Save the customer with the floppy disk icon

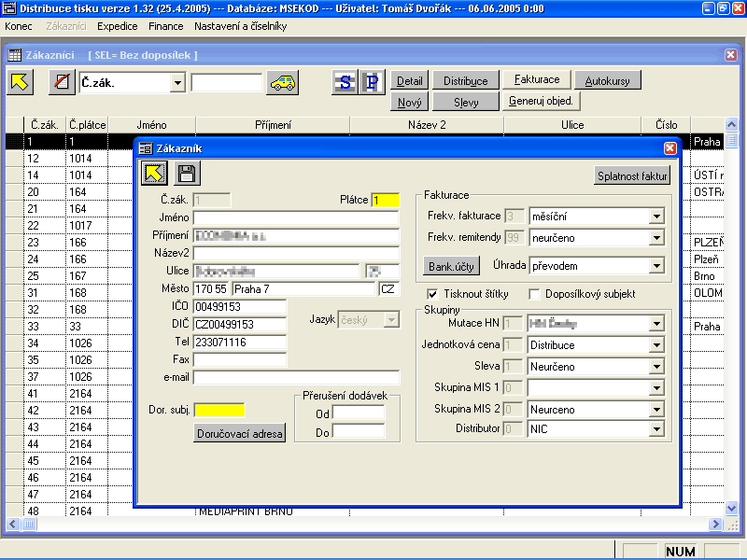187,173
